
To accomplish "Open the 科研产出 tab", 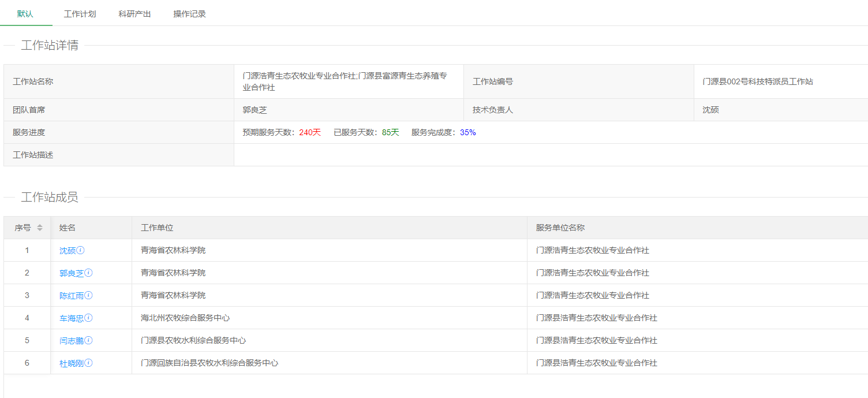I will tap(134, 14).
